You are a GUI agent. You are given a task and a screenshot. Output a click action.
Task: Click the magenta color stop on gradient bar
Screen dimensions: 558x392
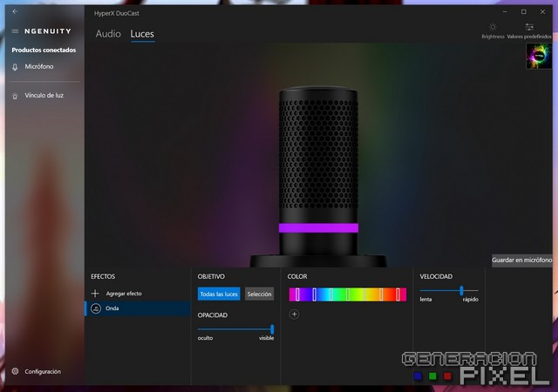click(x=297, y=294)
